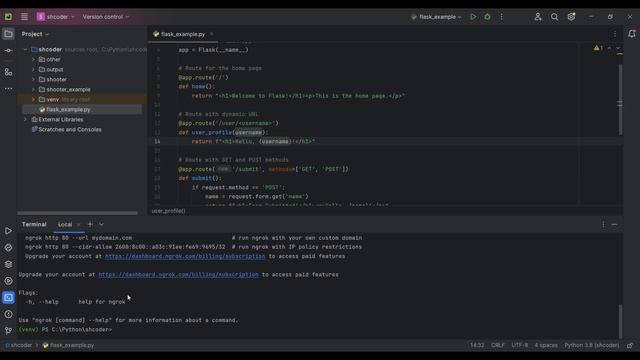Open the Commit tool window icon
Image resolution: width=640 pixels, height=360 pixels.
(x=8, y=51)
